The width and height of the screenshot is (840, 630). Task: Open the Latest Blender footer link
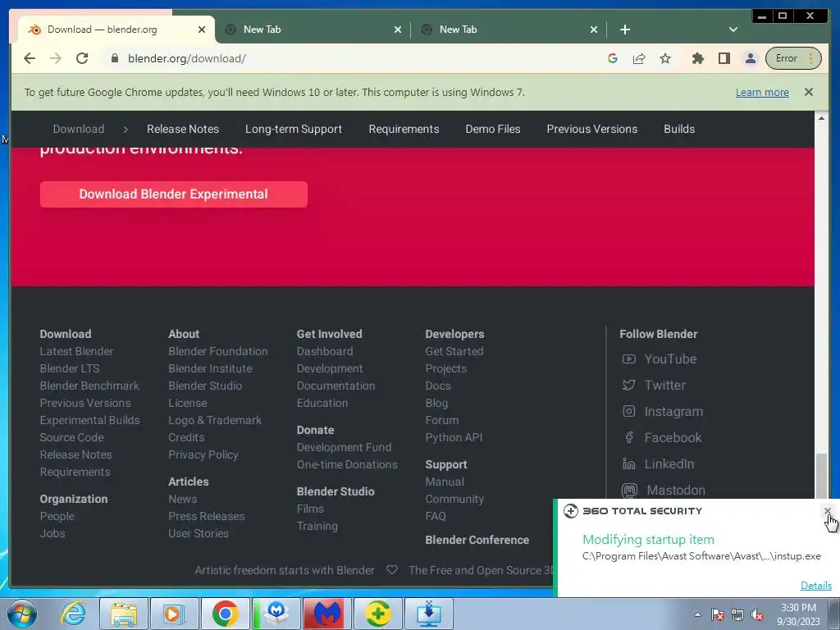(x=76, y=351)
